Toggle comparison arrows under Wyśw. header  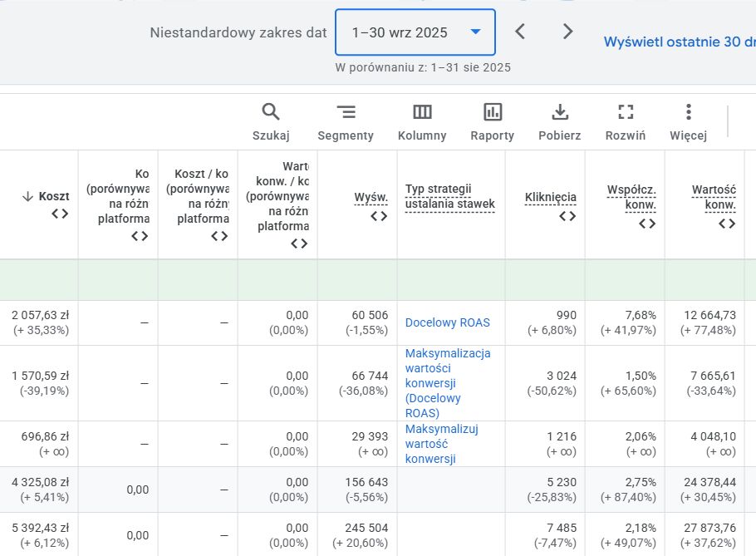click(x=379, y=216)
